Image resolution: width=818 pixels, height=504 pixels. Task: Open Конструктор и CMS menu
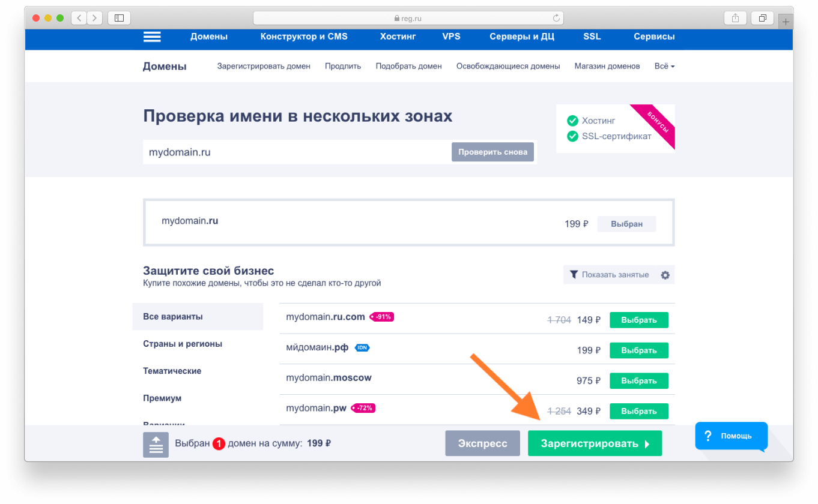pyautogui.click(x=304, y=37)
